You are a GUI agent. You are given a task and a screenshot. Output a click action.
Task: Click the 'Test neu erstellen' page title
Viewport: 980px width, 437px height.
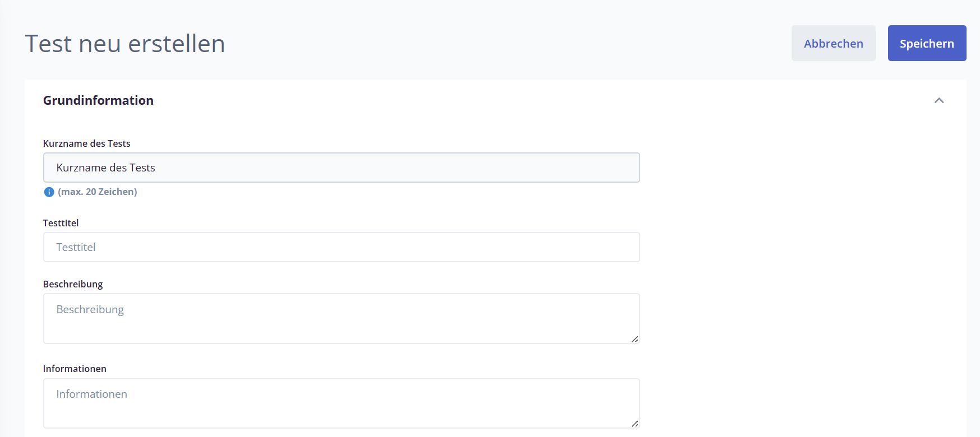pos(124,44)
